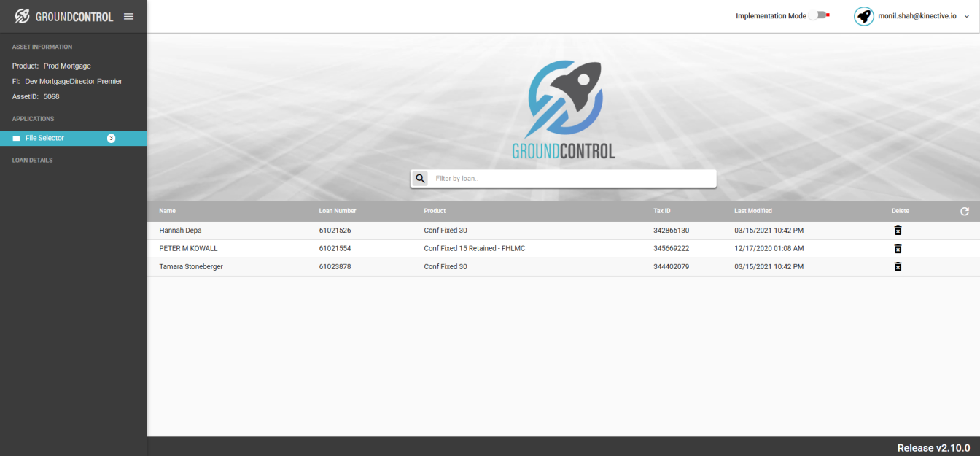Click Tax ID 344402079
This screenshot has height=456, width=980.
coord(672,267)
